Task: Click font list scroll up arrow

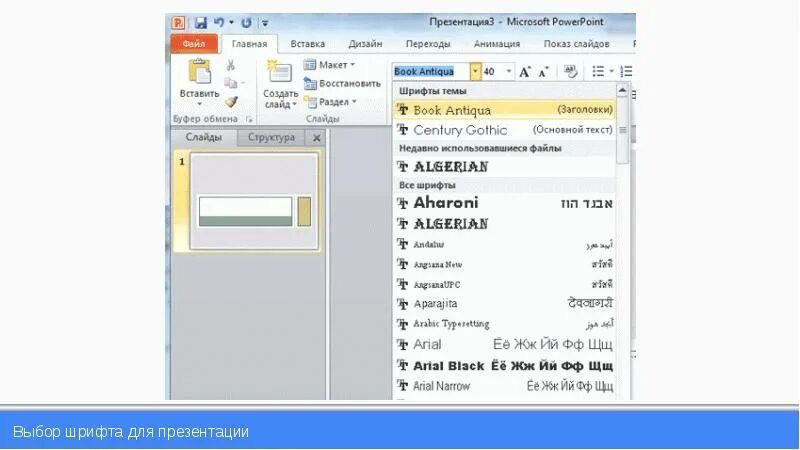Action: pyautogui.click(x=622, y=91)
